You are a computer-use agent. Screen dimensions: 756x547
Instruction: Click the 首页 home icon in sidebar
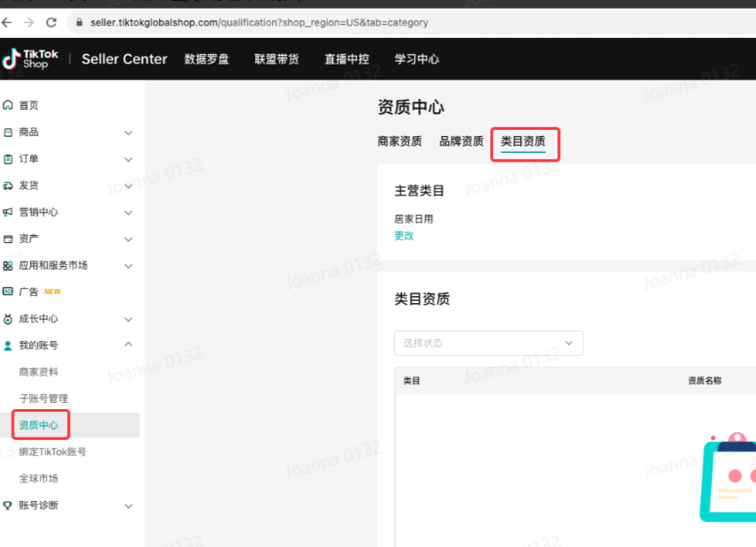point(8,105)
